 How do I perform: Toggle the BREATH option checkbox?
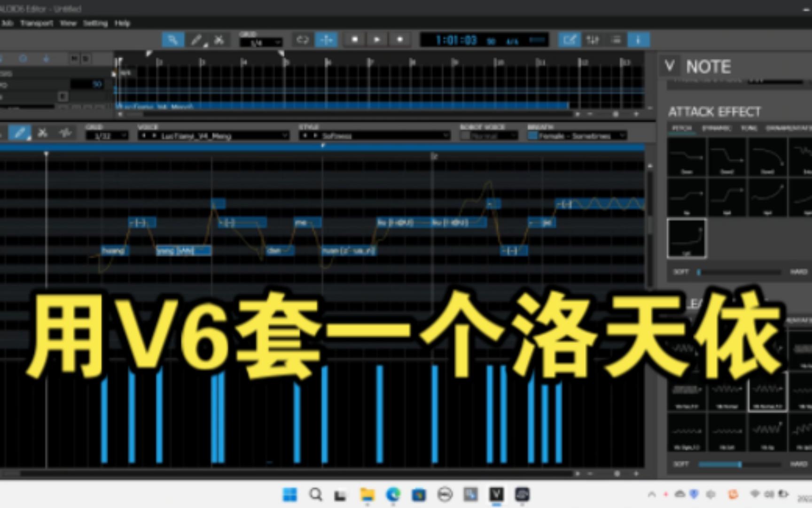coord(532,135)
